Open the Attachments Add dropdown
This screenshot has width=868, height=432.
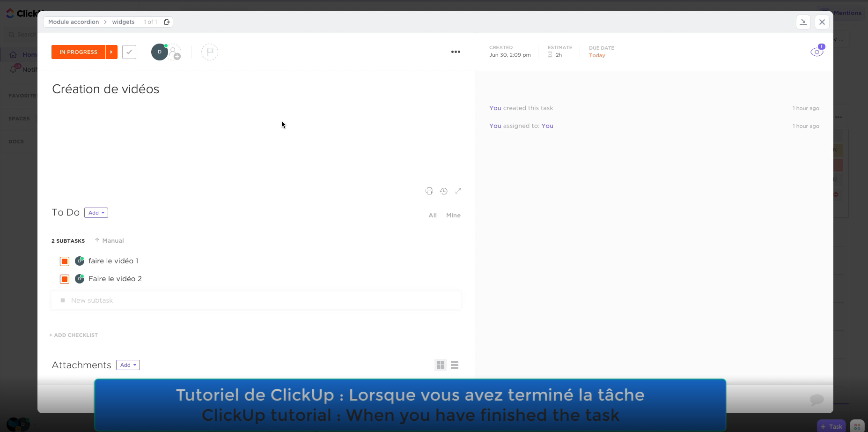click(128, 365)
